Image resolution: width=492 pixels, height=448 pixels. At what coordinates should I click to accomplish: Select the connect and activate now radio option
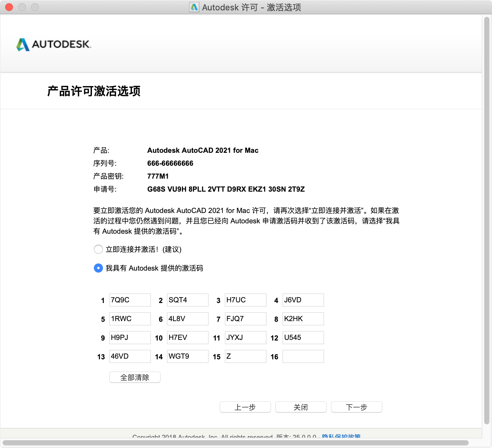pyautogui.click(x=98, y=249)
